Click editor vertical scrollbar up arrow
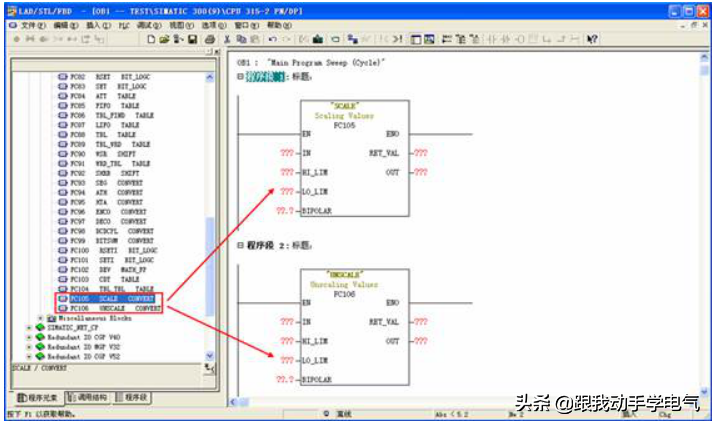The height and width of the screenshot is (425, 712). pyautogui.click(x=704, y=57)
